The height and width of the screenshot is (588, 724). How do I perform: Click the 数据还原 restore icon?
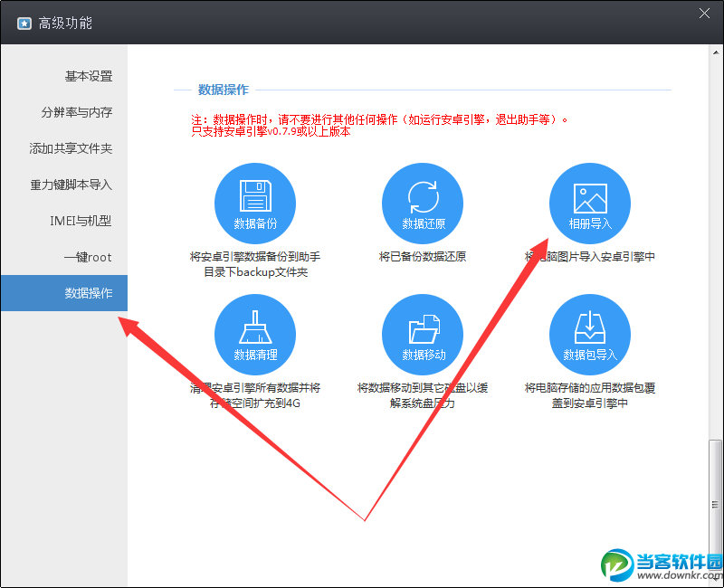tap(423, 203)
